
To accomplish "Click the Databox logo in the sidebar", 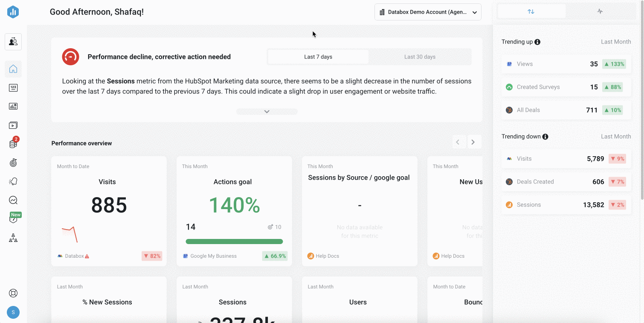I will (13, 12).
